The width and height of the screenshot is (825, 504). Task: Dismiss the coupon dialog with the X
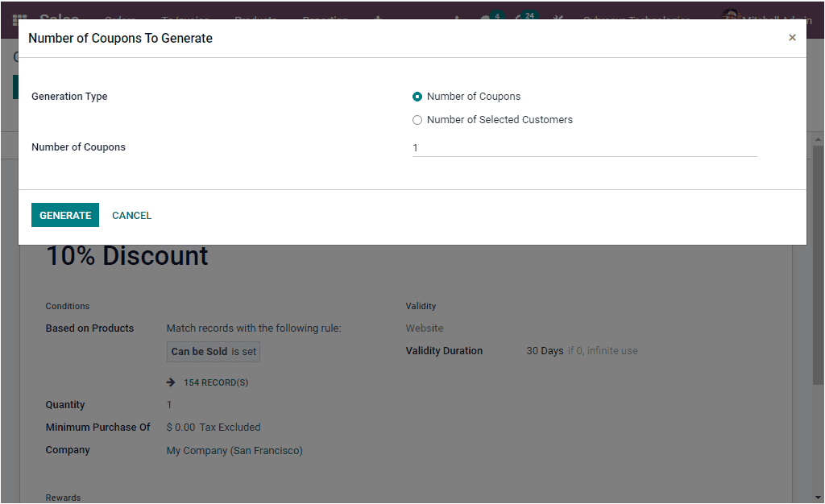click(x=792, y=37)
